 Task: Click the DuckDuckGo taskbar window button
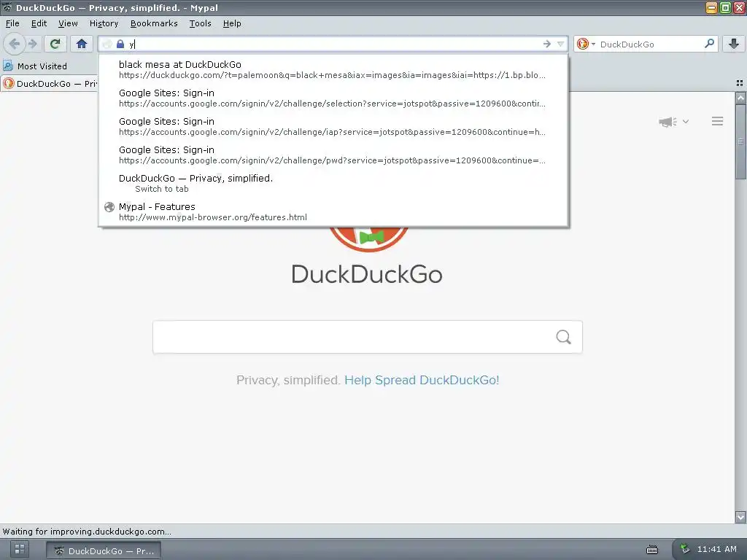coord(104,551)
